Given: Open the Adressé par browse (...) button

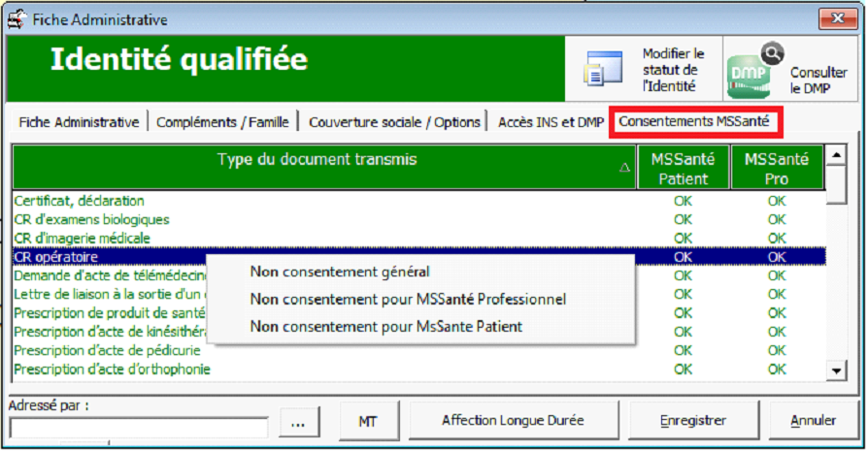Looking at the screenshot, I should click(x=299, y=424).
